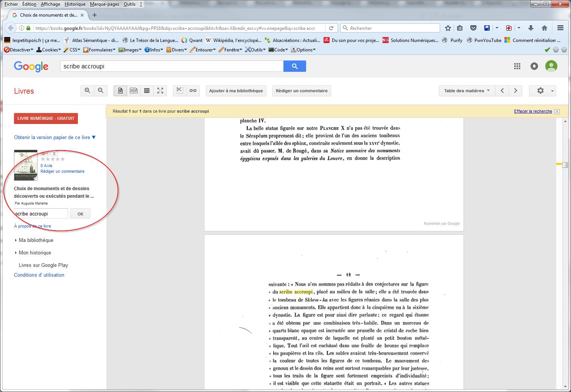The image size is (571, 392).
Task: Click the link share icon
Action: 193,91
